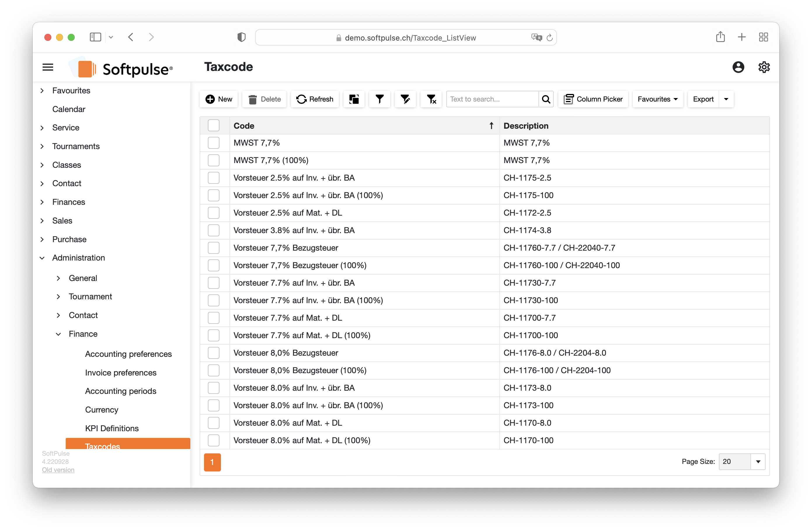Click the Code sort ascending arrow

[x=491, y=125]
